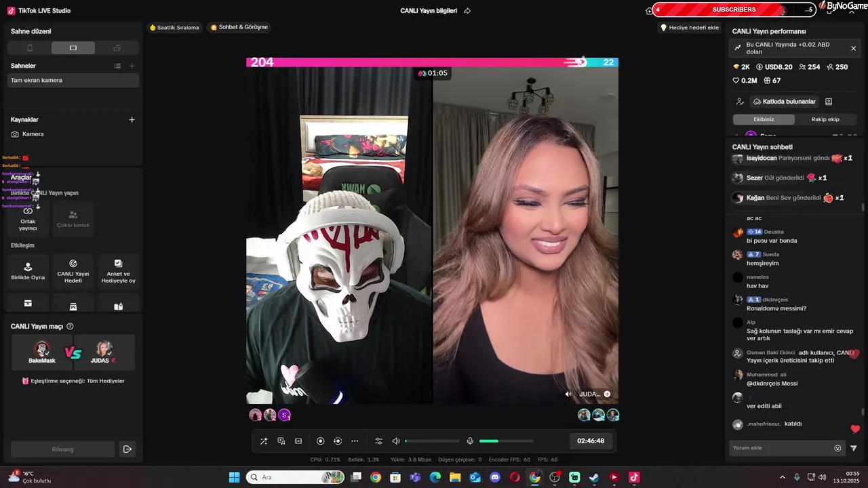Image resolution: width=868 pixels, height=488 pixels.
Task: Mute the microphone icon
Action: [470, 441]
